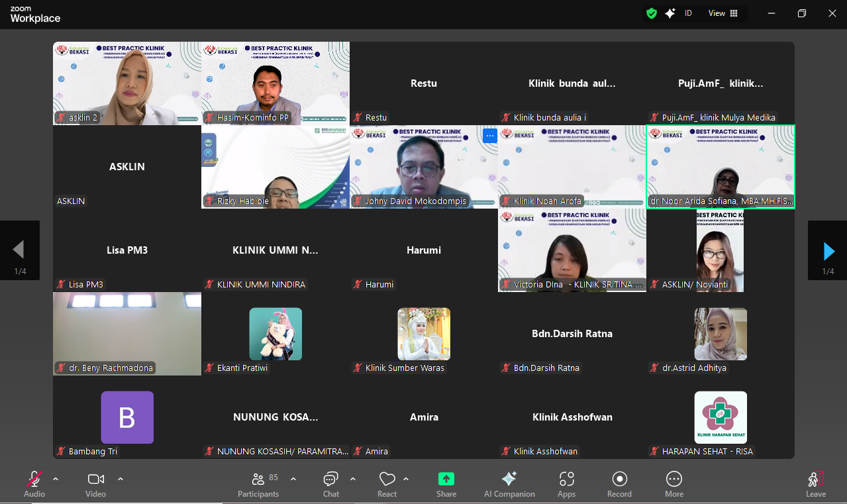Open the Participants panel

pos(258,483)
